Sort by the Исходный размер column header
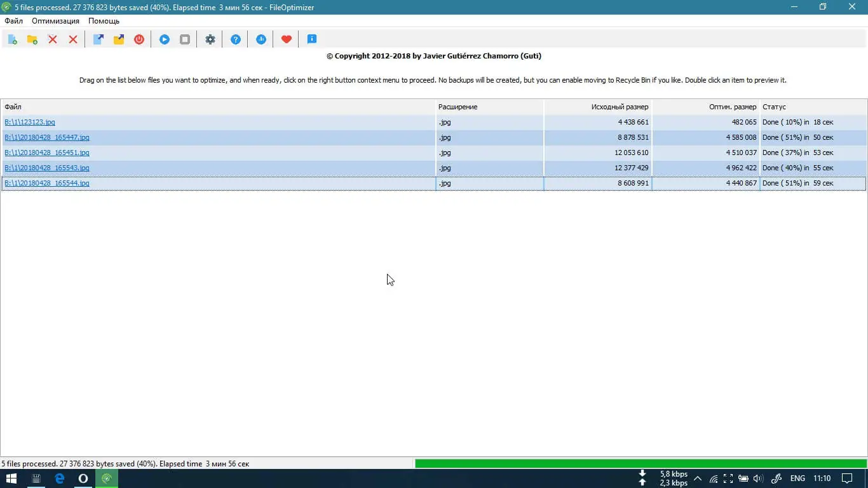 pyautogui.click(x=597, y=107)
